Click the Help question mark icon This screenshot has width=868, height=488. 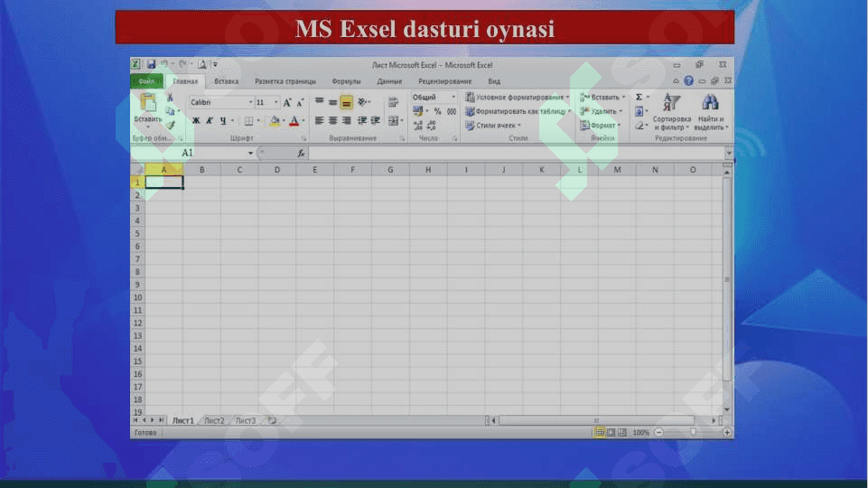[x=688, y=80]
